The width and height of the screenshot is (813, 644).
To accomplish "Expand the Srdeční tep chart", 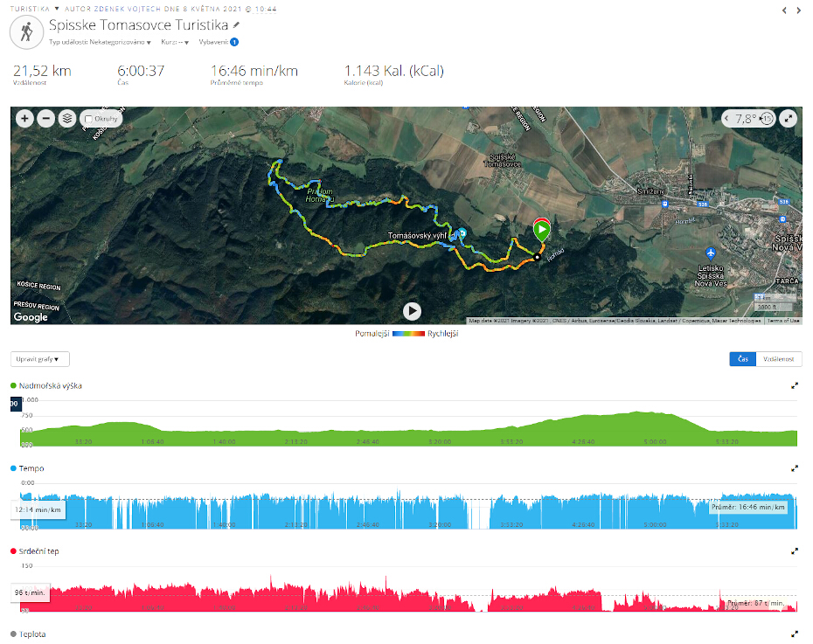I will [795, 551].
